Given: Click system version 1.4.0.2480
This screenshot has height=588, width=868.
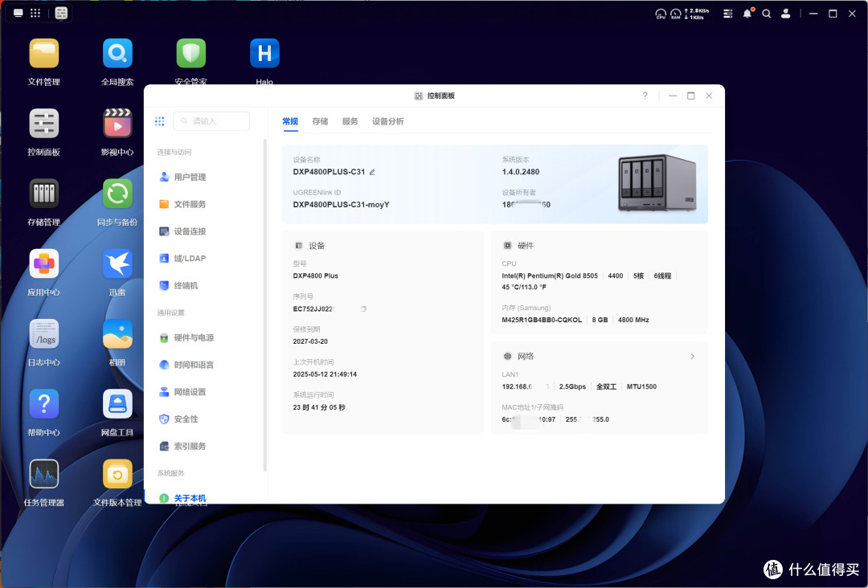Looking at the screenshot, I should pyautogui.click(x=520, y=172).
